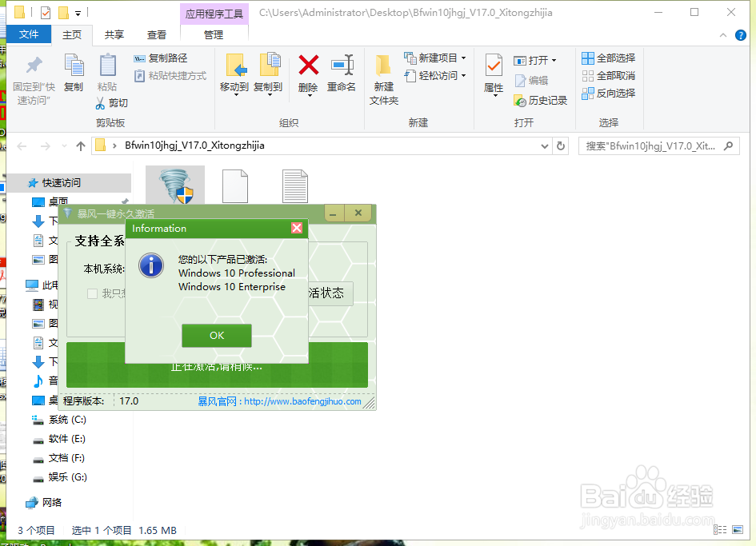The height and width of the screenshot is (546, 756).
Task: Collapse the ribbon with the chevron
Action: [x=722, y=35]
